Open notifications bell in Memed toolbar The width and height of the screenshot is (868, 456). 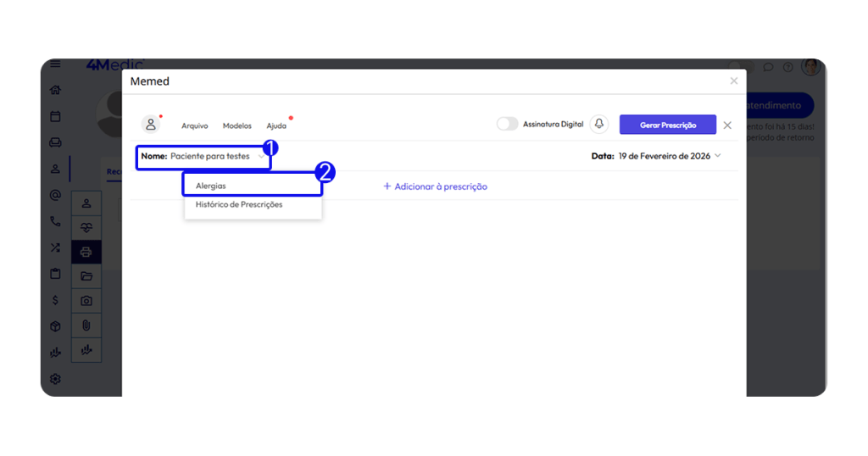point(599,125)
